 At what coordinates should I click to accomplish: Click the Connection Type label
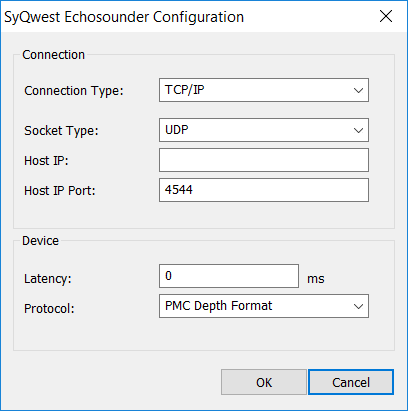click(x=74, y=91)
